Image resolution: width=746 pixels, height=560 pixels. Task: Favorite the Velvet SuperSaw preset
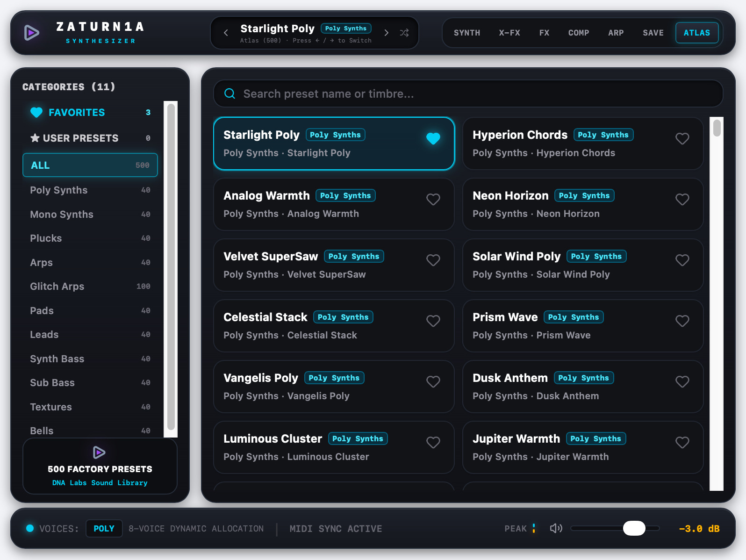433,260
